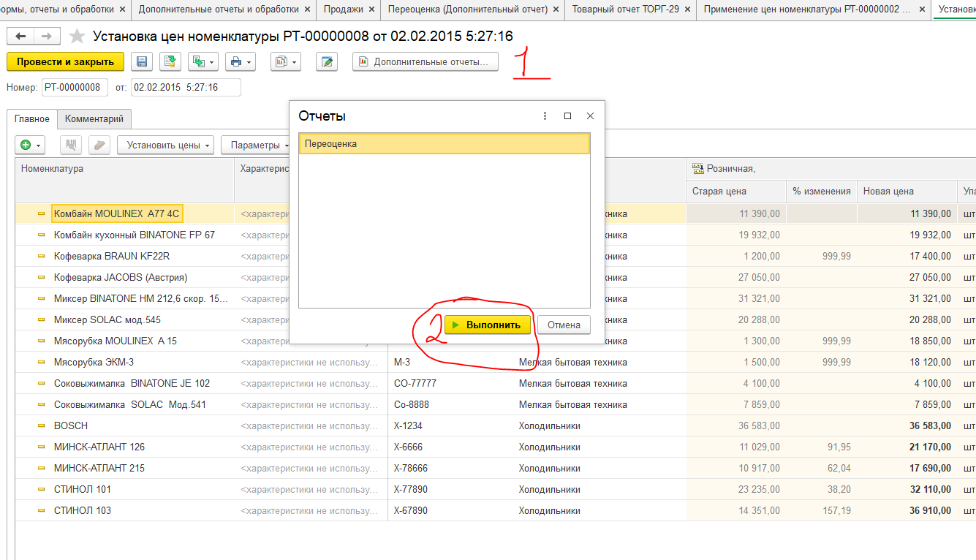
Task: Click the Розничная price type icon in header
Action: [x=697, y=168]
